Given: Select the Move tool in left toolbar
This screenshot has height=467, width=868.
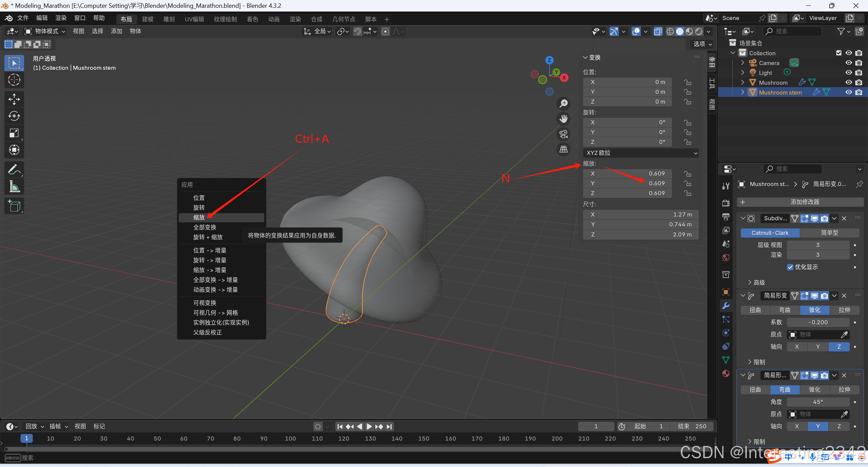Looking at the screenshot, I should [x=14, y=99].
